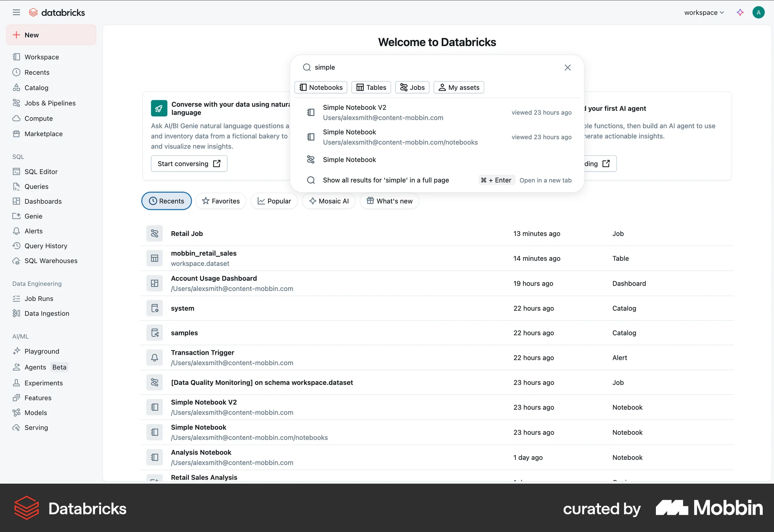This screenshot has width=774, height=532.
Task: Select Query History in the sidebar
Action: 46,246
